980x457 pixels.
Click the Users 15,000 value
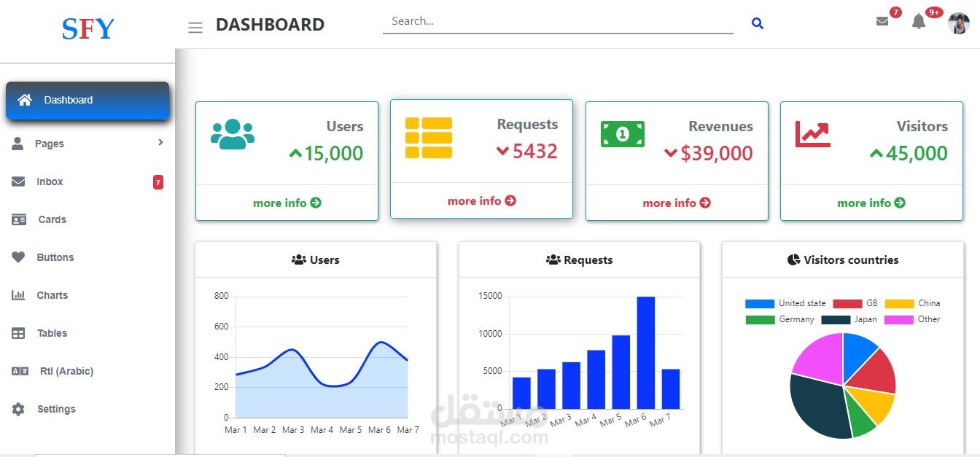coord(326,153)
